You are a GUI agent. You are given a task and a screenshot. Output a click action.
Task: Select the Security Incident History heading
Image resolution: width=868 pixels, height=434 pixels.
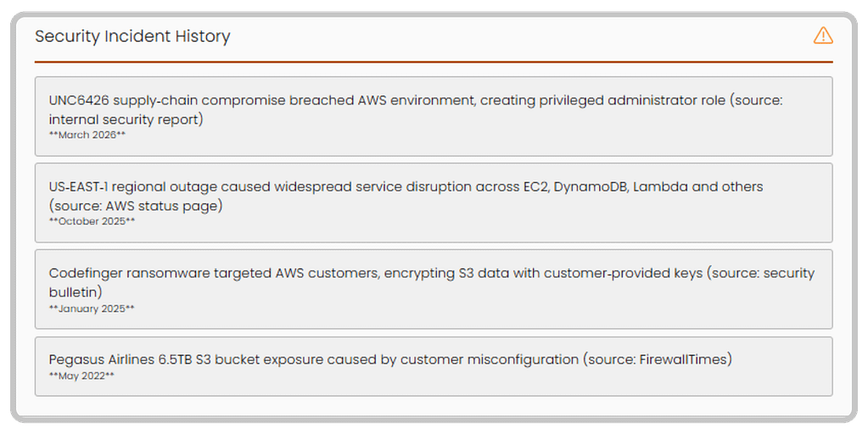click(132, 36)
